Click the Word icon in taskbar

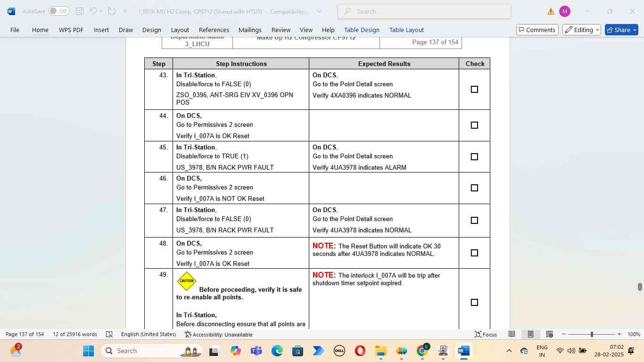click(463, 351)
